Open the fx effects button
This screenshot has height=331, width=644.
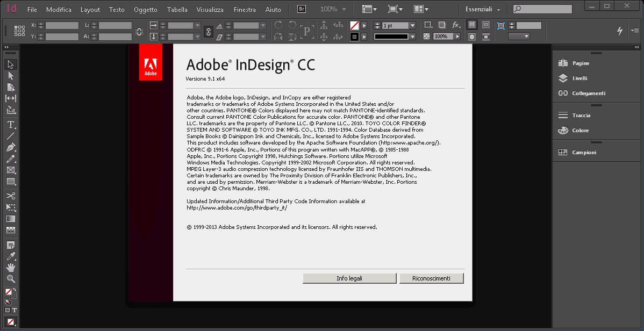[456, 25]
